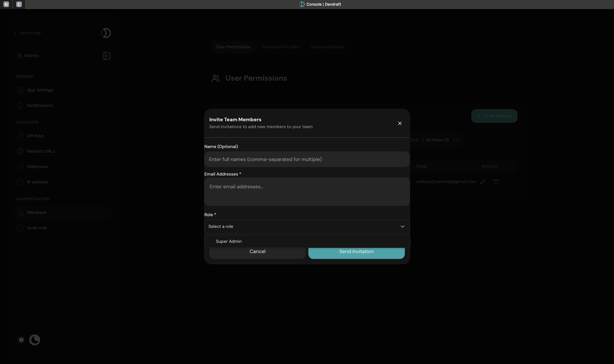Open Redirect URLs settings

pyautogui.click(x=41, y=151)
